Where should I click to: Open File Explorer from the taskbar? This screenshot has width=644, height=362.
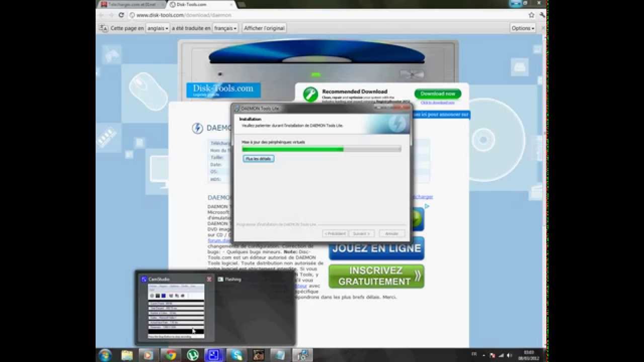(x=127, y=355)
